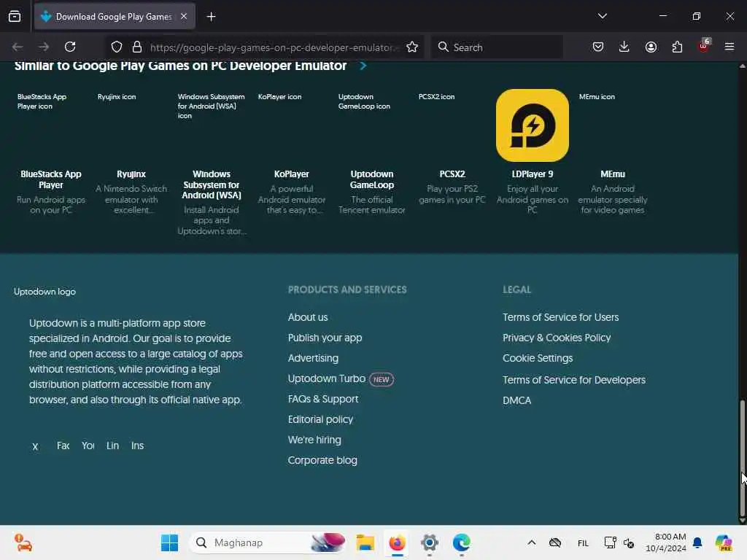Open the MEmu emulator page
This screenshot has height=560, width=747.
tap(613, 174)
